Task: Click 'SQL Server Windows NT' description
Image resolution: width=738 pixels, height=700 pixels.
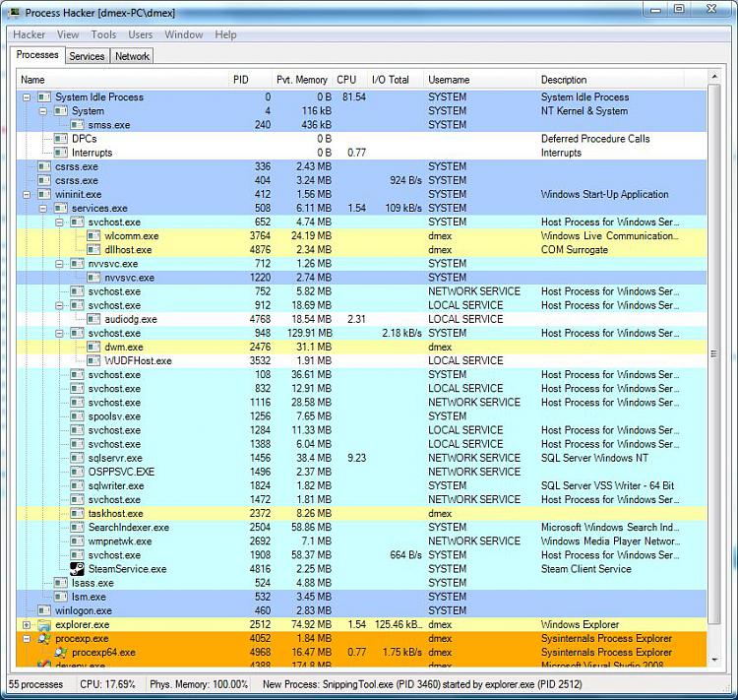Action: (x=594, y=458)
